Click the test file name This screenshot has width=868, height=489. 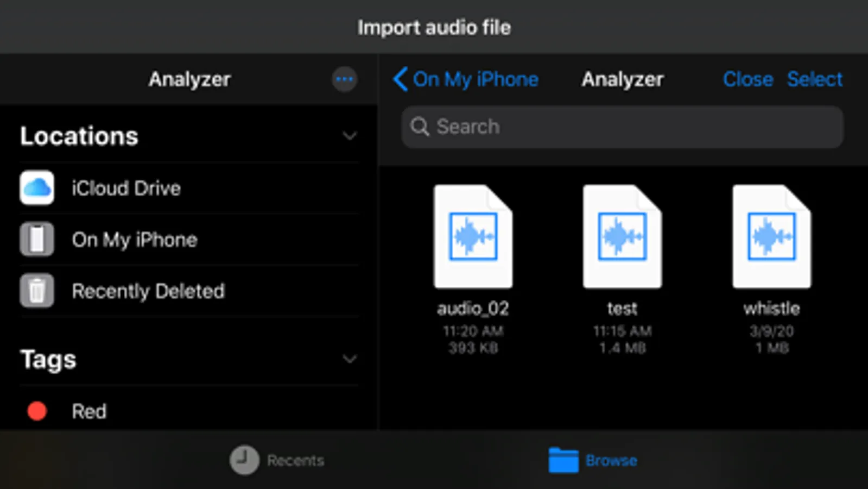622,309
